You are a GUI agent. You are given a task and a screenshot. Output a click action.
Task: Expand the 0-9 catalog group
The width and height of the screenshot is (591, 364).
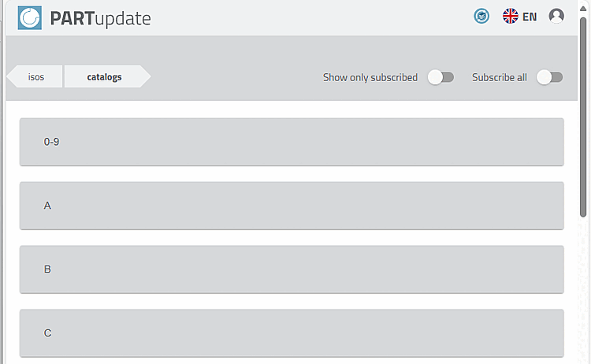pos(292,142)
